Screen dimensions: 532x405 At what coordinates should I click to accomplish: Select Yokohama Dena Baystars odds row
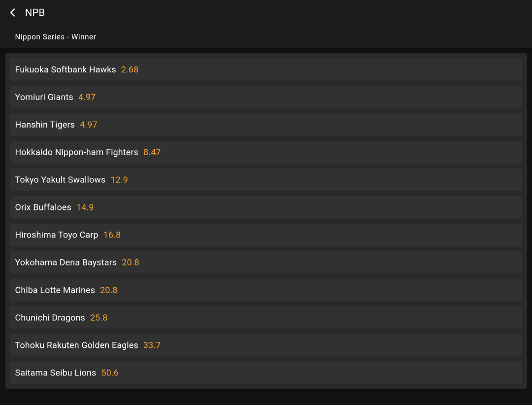pyautogui.click(x=266, y=263)
